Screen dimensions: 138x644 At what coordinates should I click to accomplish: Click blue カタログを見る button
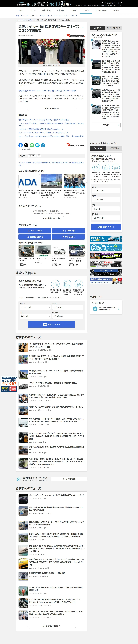35,231
